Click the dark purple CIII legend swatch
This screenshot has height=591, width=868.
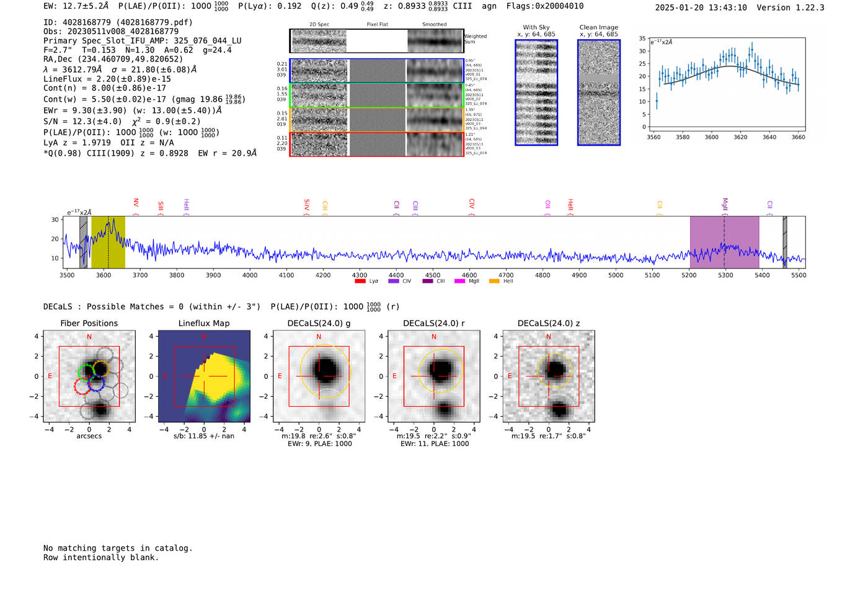tap(428, 281)
